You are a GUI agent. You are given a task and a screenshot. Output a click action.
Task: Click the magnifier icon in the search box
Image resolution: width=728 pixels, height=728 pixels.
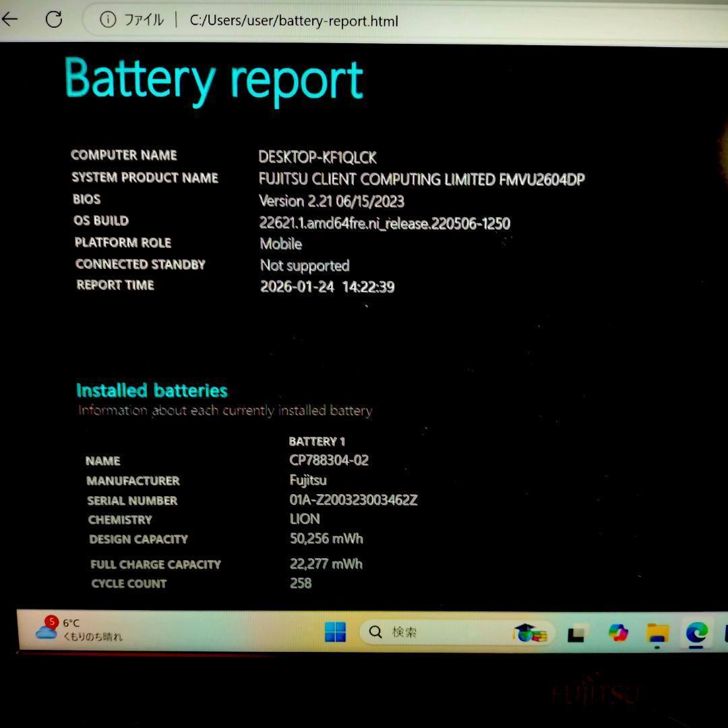click(375, 632)
